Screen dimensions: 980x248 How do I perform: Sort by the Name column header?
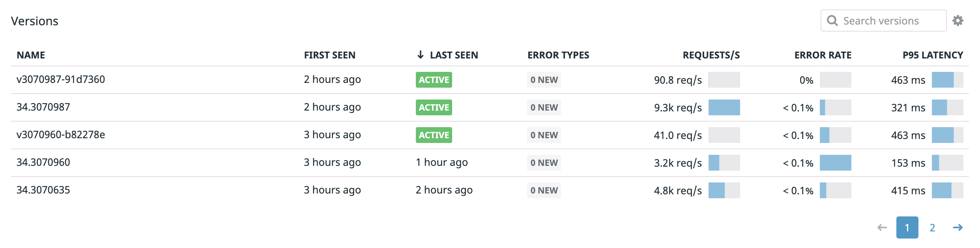pyautogui.click(x=31, y=55)
